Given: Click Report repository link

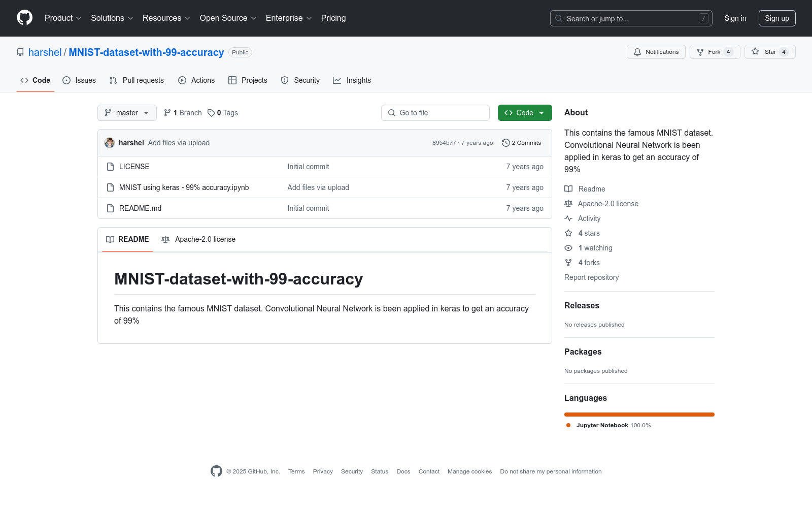Looking at the screenshot, I should click(592, 277).
